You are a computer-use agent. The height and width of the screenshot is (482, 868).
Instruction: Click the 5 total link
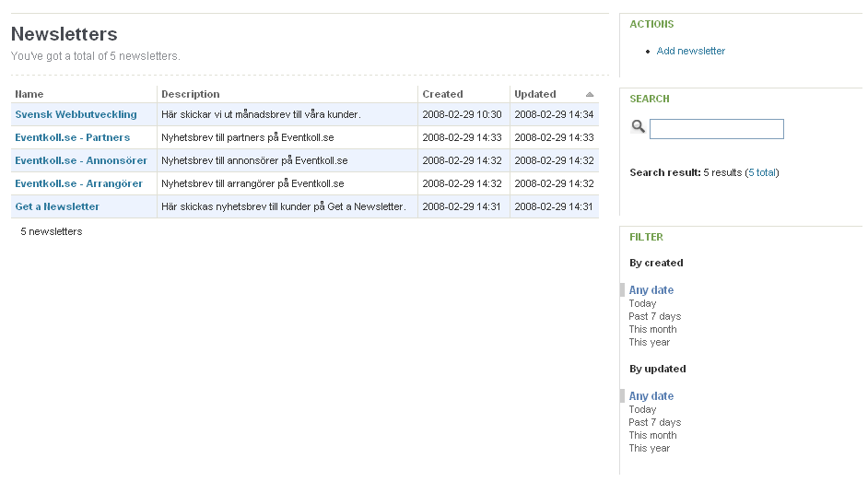click(x=762, y=172)
